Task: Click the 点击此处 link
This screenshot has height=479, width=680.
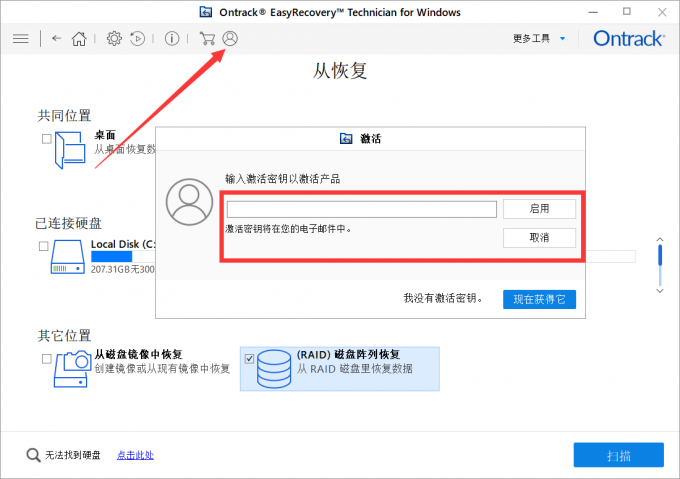Action: click(x=135, y=455)
